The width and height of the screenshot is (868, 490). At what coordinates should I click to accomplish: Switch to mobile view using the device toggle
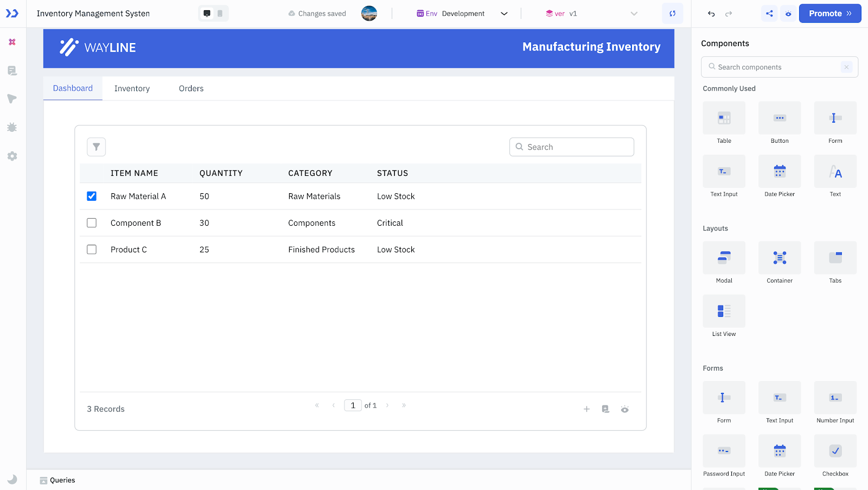[219, 12]
